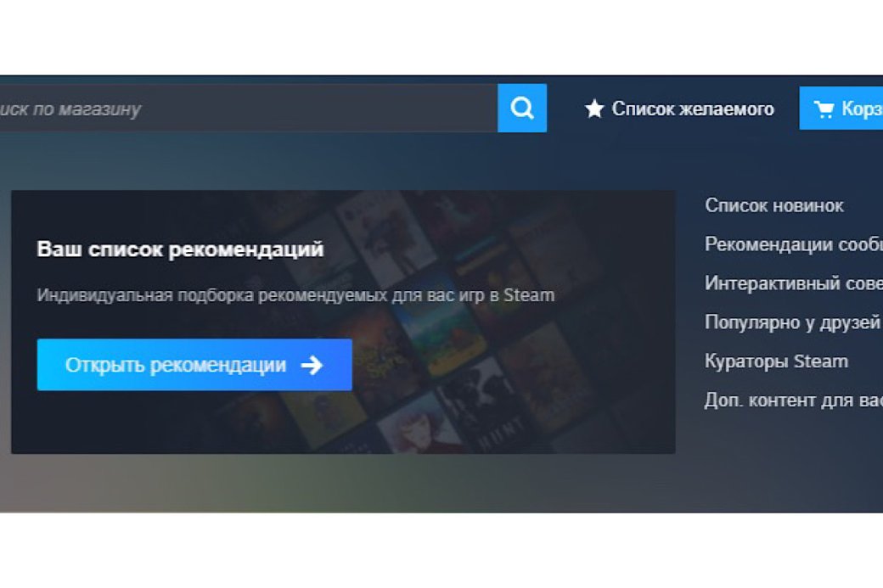Open Рекомендации сообщества menu entry
Screen dimensions: 883x588
[793, 244]
